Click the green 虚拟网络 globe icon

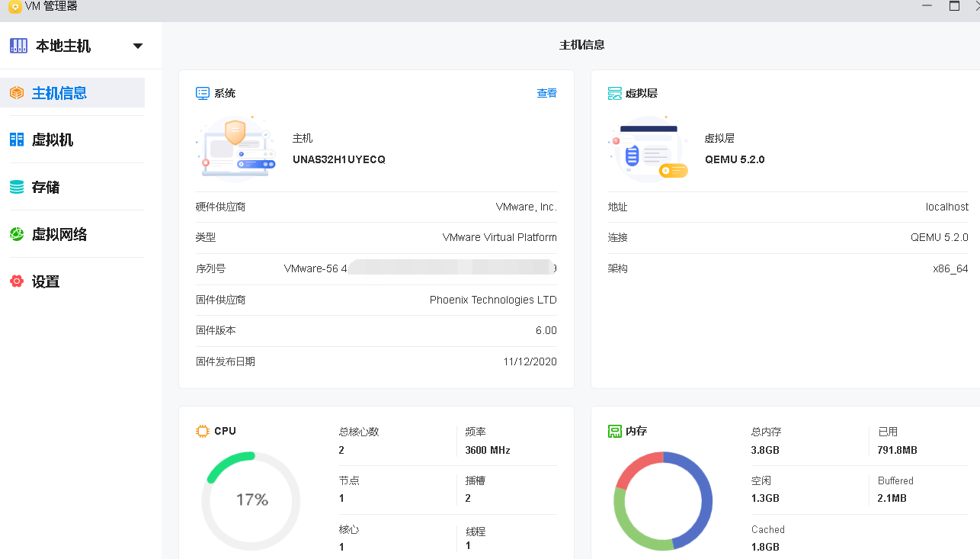(17, 234)
